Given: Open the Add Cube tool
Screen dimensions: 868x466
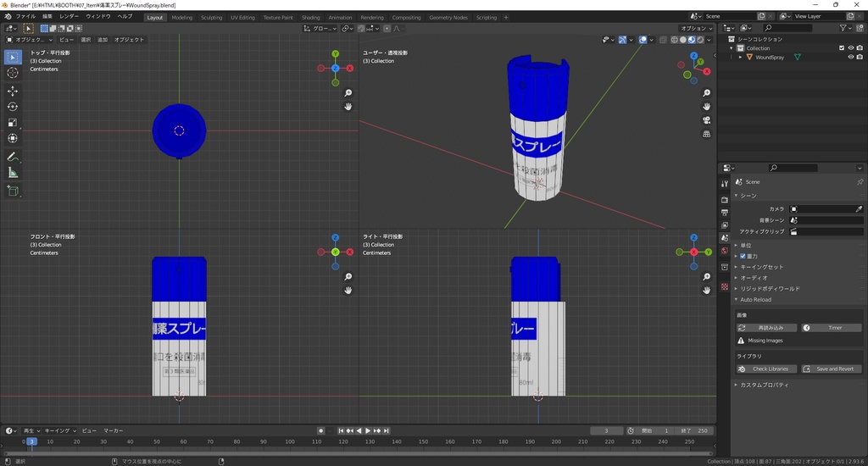Looking at the screenshot, I should (x=13, y=191).
